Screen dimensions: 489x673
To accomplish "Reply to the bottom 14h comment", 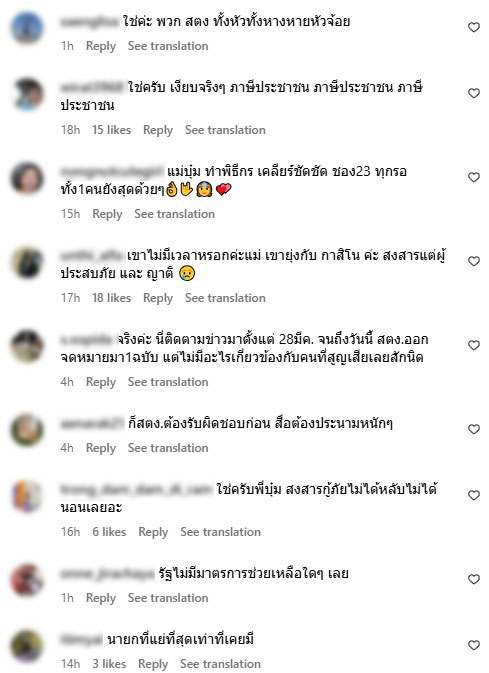I will (x=153, y=664).
